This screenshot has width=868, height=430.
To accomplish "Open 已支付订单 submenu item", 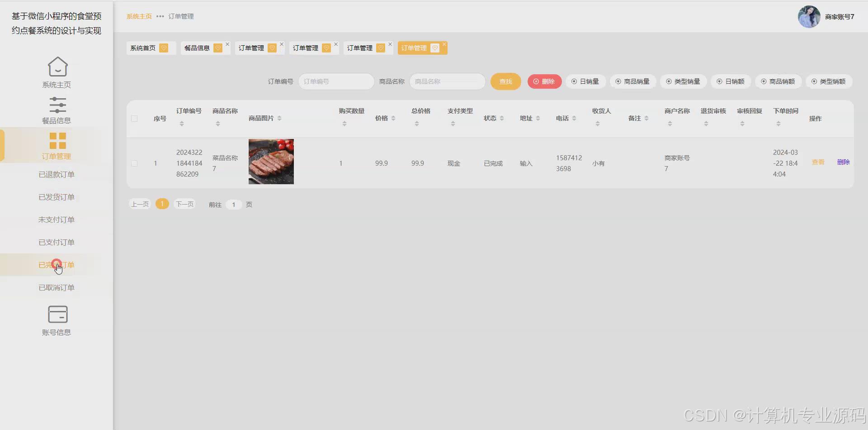I will click(57, 242).
